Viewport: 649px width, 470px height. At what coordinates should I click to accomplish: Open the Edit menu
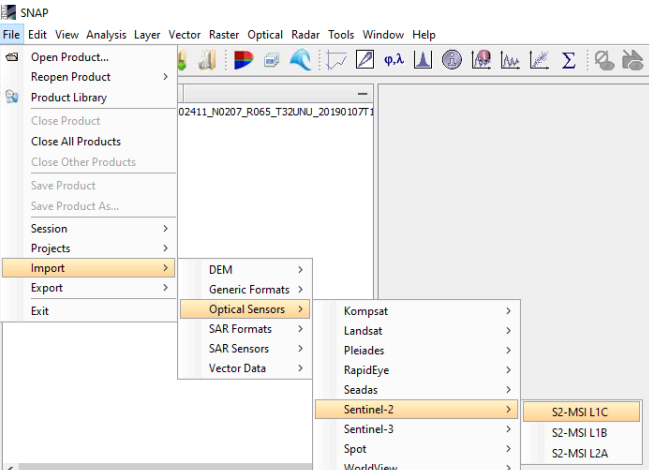(x=37, y=35)
